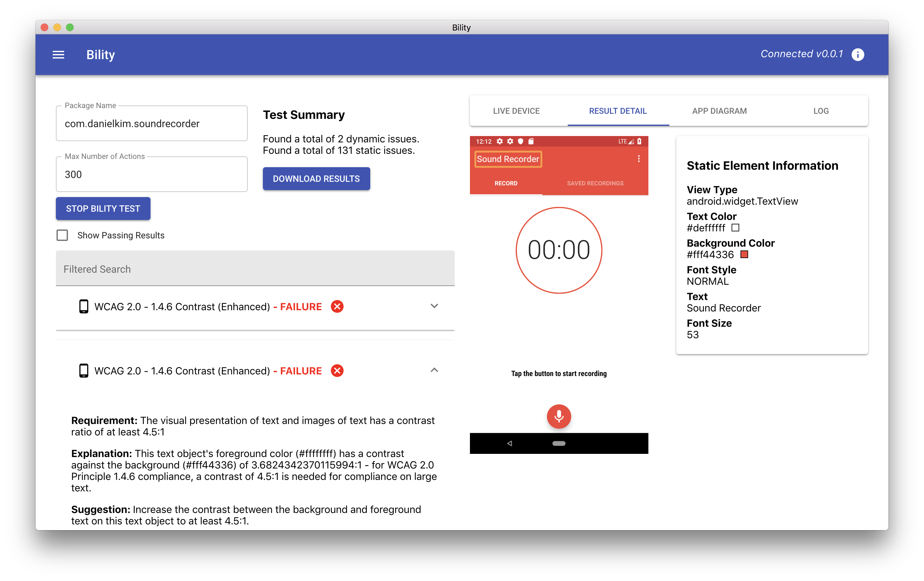Switch to the Log tab
Viewport: 924px width, 581px height.
821,111
